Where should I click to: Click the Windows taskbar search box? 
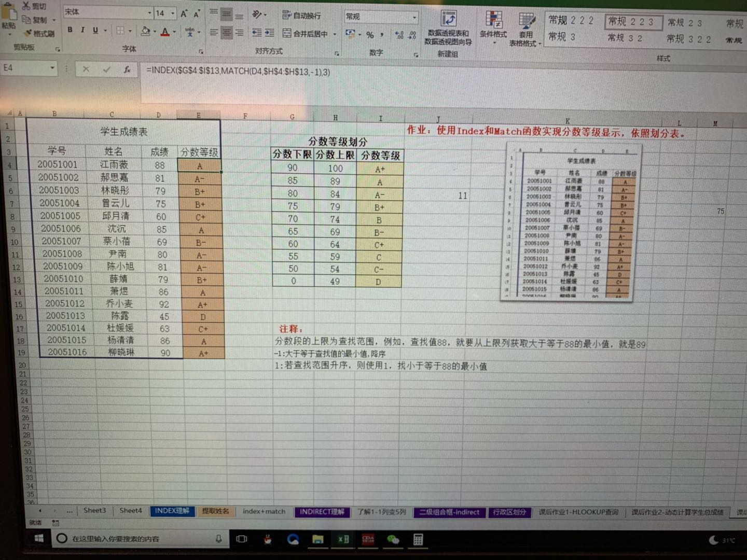tap(140, 539)
